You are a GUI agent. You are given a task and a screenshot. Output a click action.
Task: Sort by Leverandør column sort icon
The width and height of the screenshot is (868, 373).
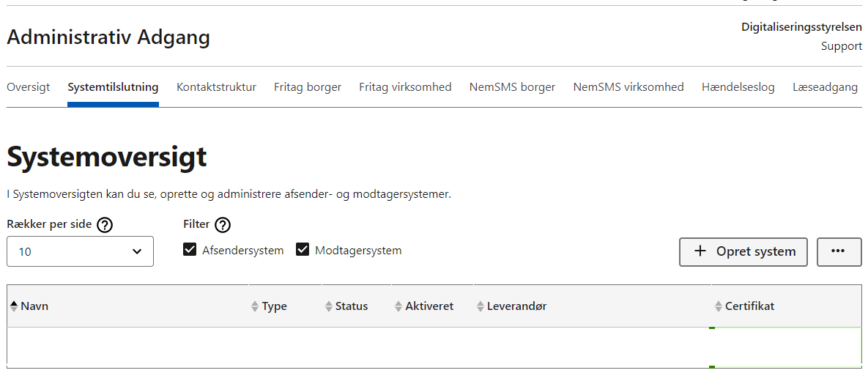(480, 306)
